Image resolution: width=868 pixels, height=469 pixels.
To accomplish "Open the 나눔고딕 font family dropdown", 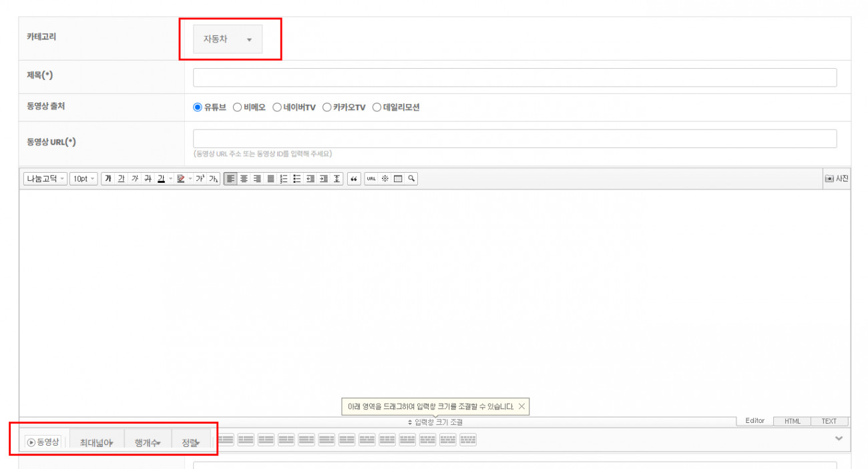I will [45, 179].
